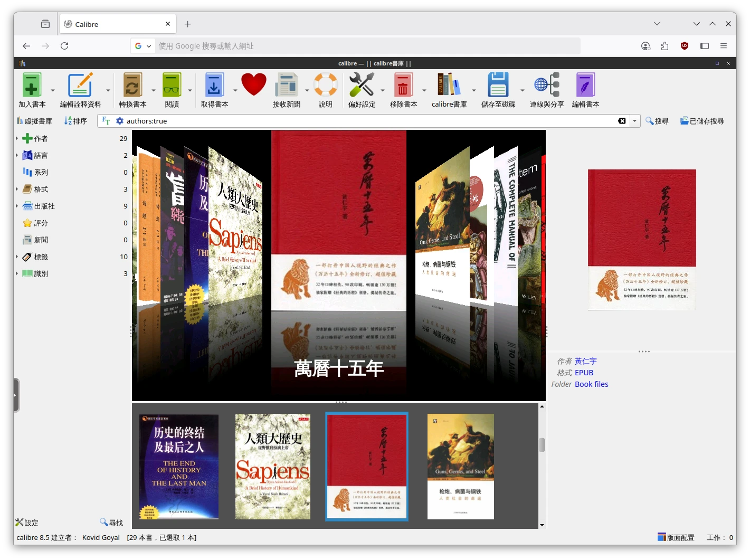
Task: Click the Book files folder link
Action: click(591, 384)
